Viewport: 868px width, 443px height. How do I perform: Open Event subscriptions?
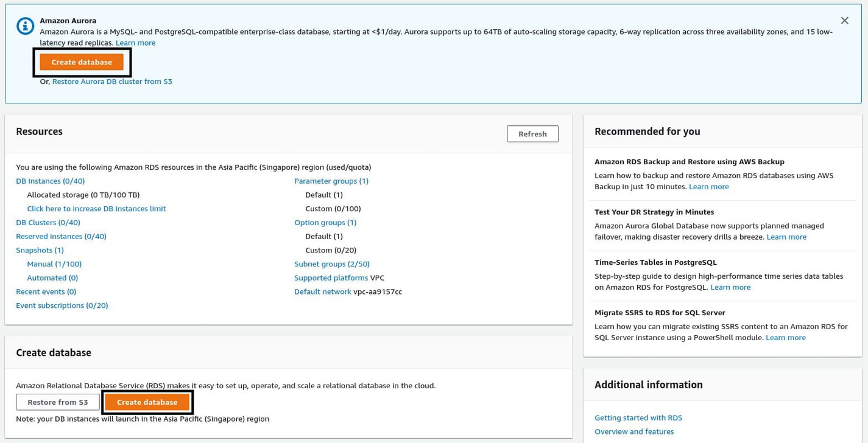point(62,305)
